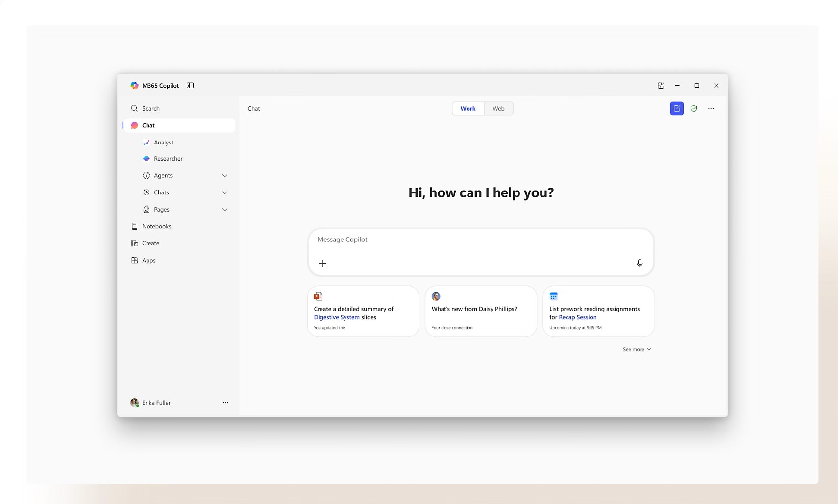Select the Digestive System slides summary prompt
The image size is (838, 504).
tap(363, 312)
